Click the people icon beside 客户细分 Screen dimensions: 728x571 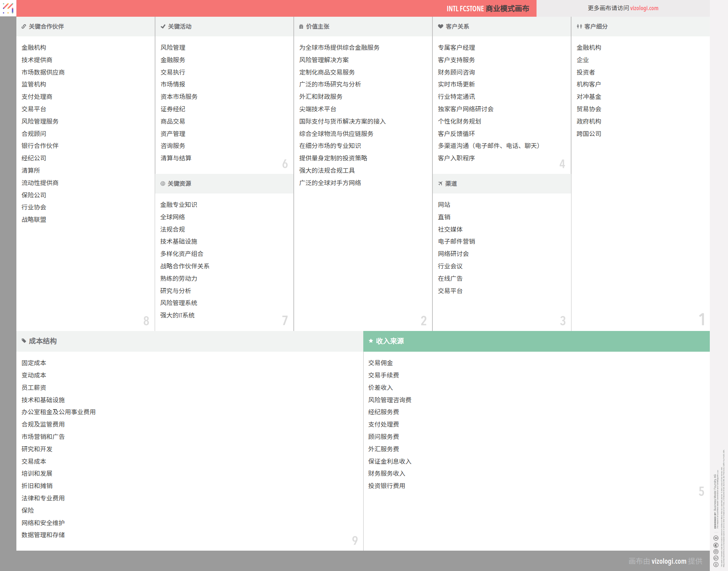tap(579, 27)
